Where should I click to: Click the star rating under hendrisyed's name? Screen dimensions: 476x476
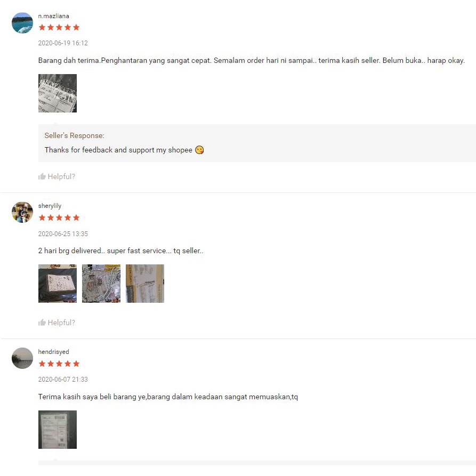click(59, 364)
